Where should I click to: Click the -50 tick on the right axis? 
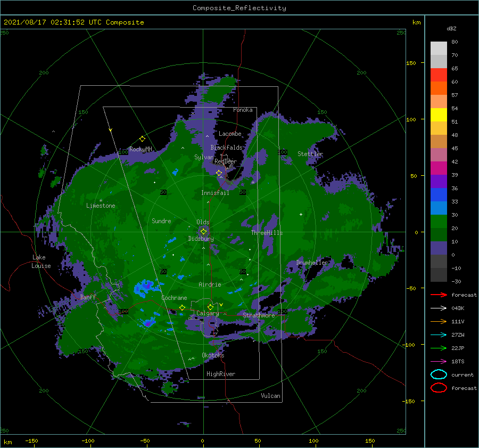click(411, 288)
